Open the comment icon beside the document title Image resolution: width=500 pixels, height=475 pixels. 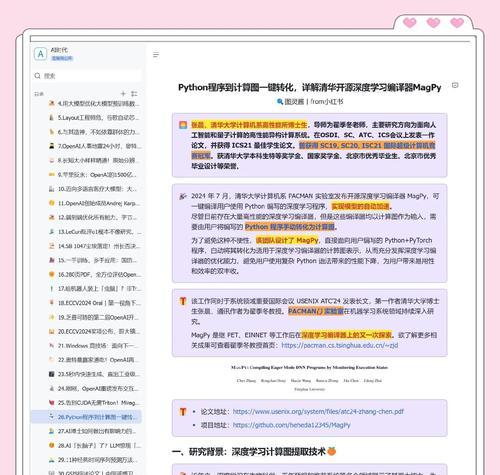tap(455, 85)
